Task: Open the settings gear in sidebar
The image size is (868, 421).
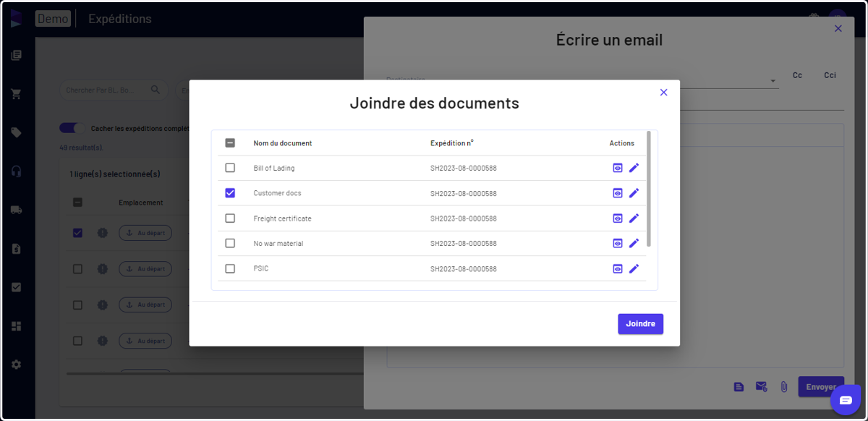Action: [x=16, y=365]
